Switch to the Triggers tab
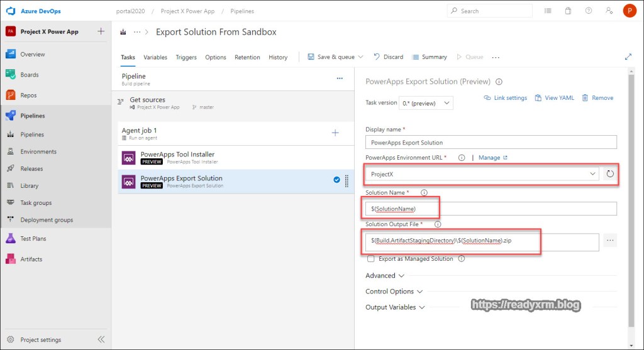This screenshot has width=644, height=350. pos(186,57)
